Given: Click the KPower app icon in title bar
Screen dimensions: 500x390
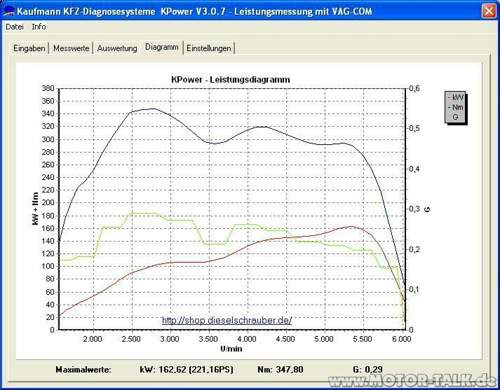Looking at the screenshot, I should 9,12.
